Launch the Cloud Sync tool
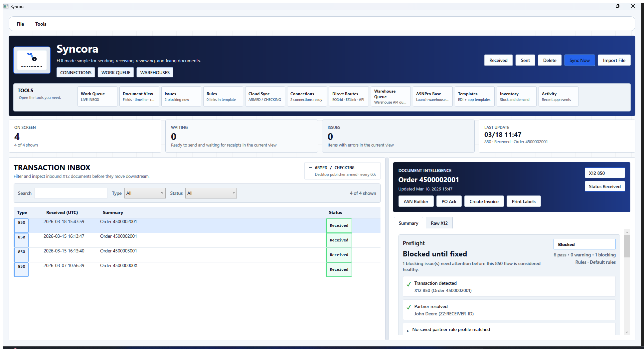The height and width of the screenshot is (349, 644). coord(265,96)
